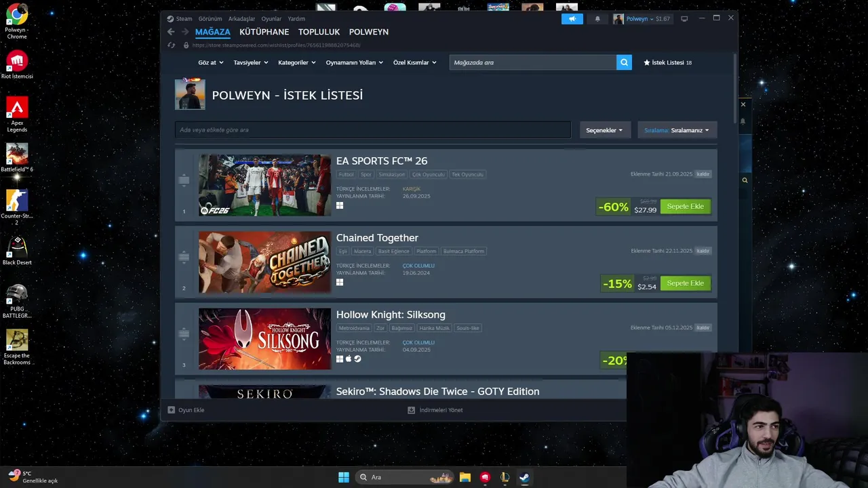Expand the Tavsiyeler menu

[251, 62]
